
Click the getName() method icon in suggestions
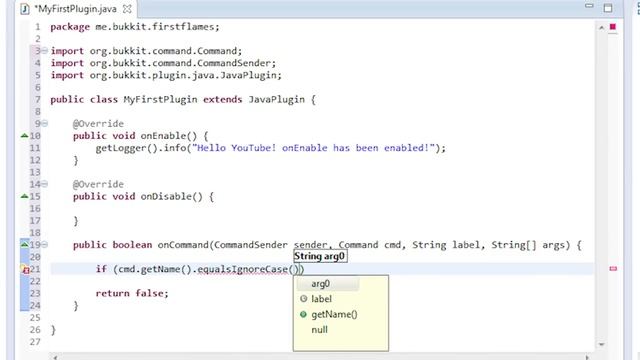(x=303, y=314)
